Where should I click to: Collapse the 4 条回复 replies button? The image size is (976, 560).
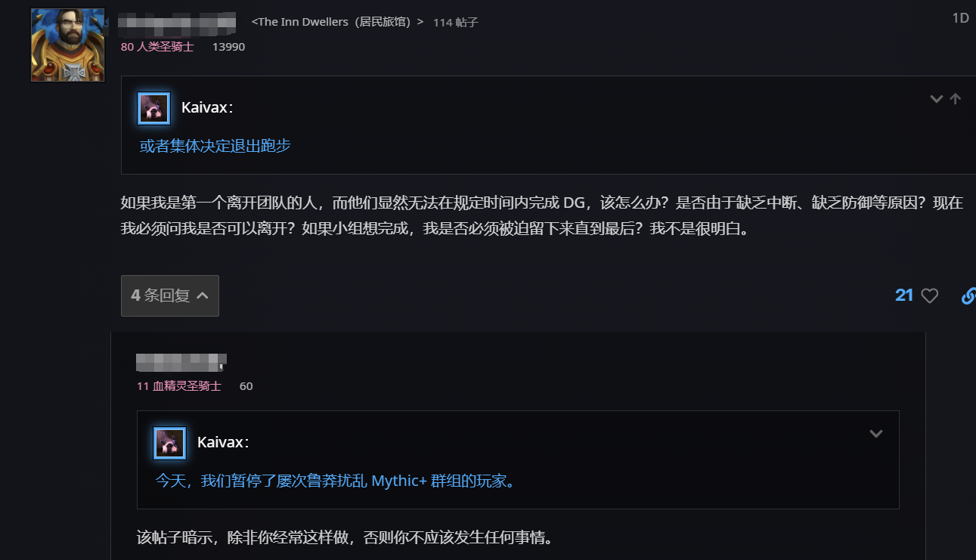170,295
